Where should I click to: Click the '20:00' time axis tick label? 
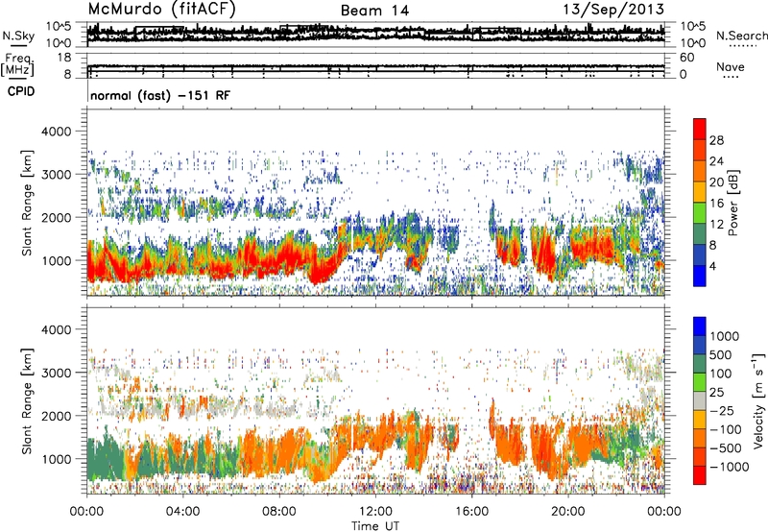click(567, 511)
